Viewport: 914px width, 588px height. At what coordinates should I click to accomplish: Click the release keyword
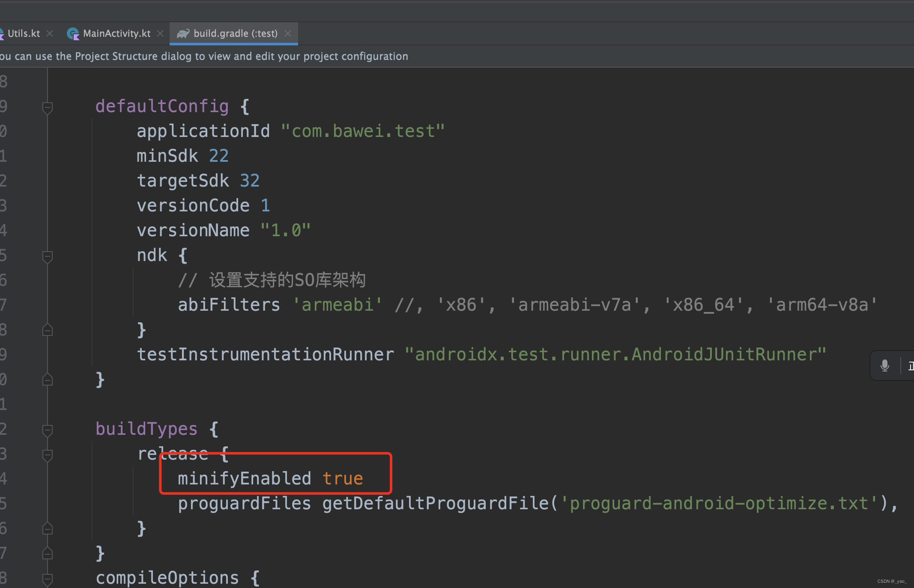tap(173, 454)
